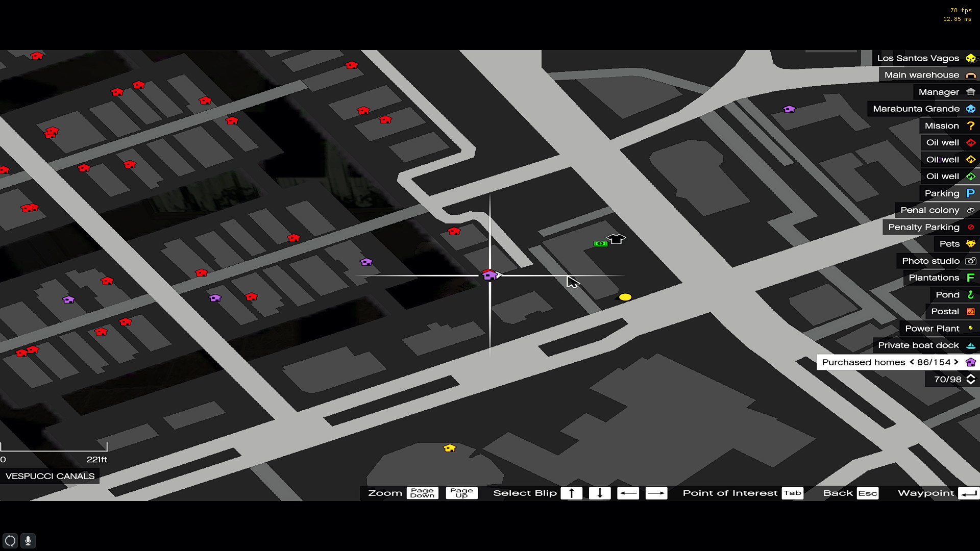
Task: Click the selected purple house under crosshair
Action: pyautogui.click(x=489, y=275)
